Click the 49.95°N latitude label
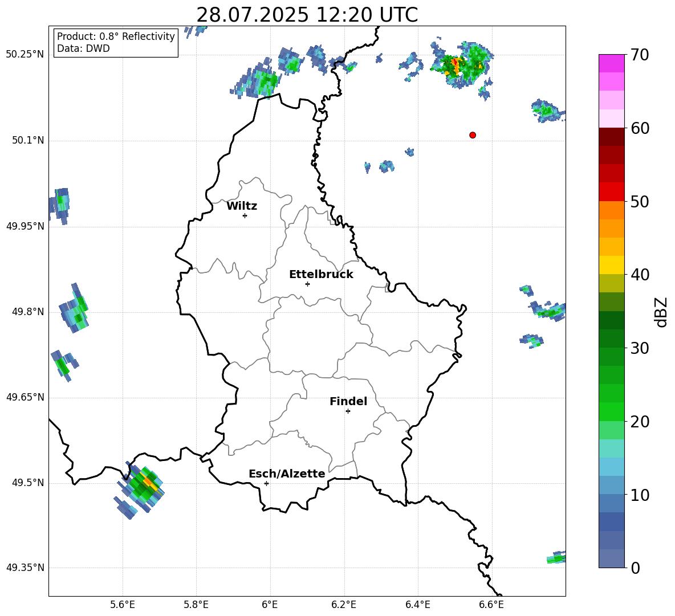This screenshot has width=675, height=616. point(25,226)
